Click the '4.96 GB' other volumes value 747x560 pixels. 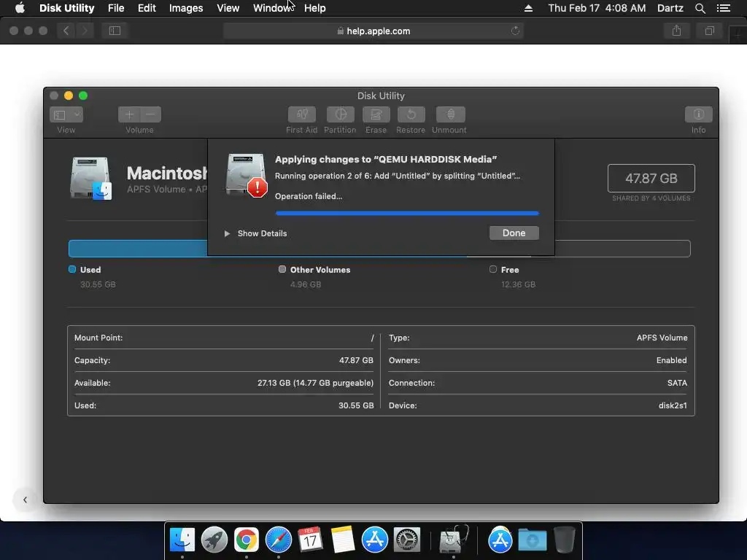click(x=306, y=284)
